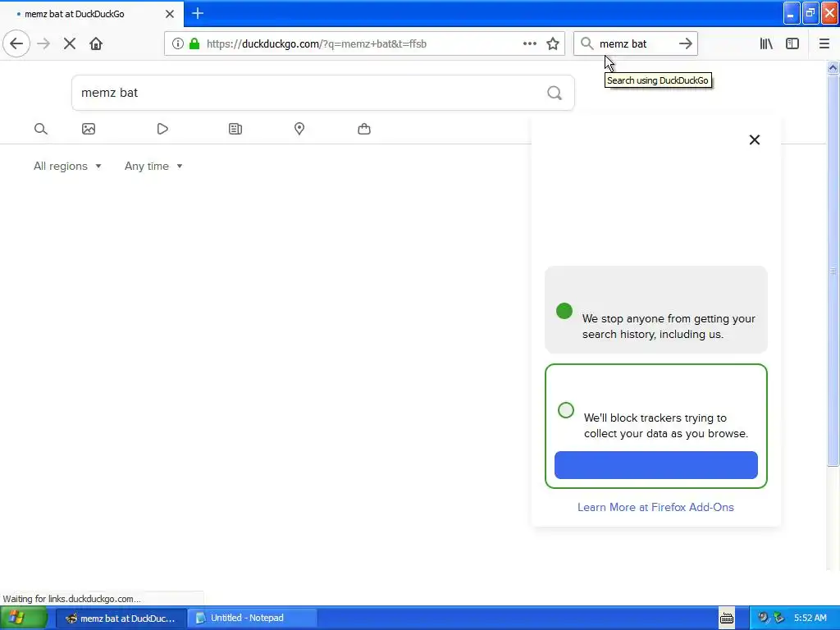
Task: Go back with the browser back arrow
Action: [16, 43]
